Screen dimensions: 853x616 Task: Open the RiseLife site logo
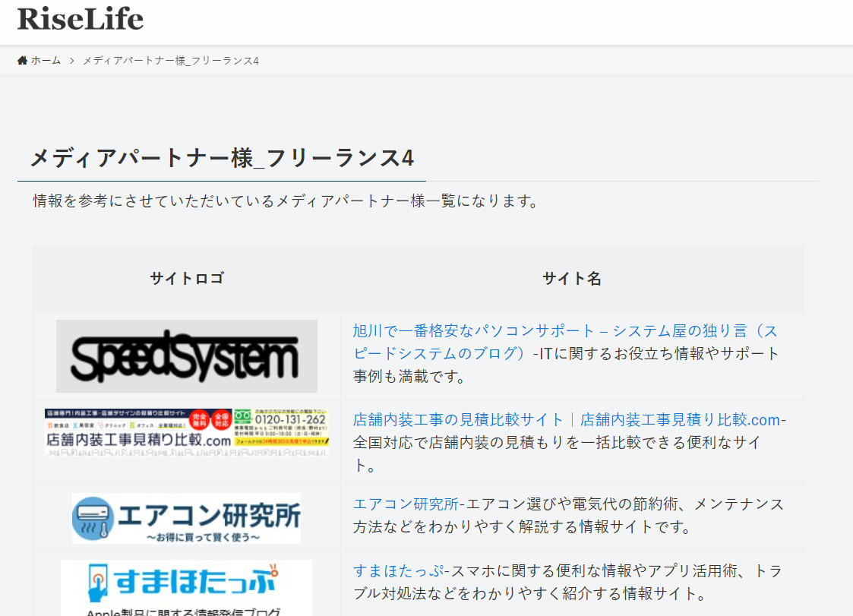81,18
